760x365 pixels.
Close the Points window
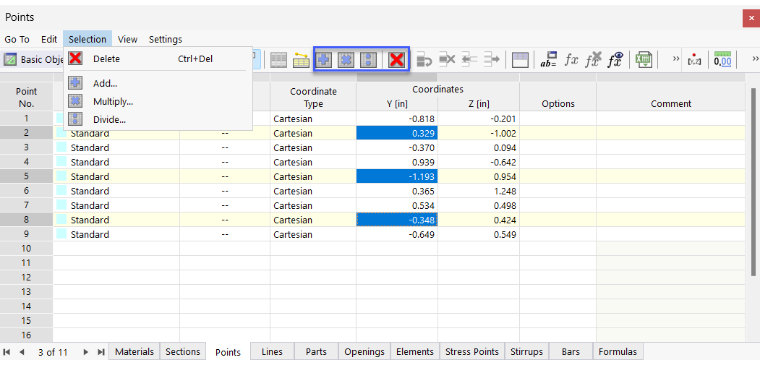point(751,17)
